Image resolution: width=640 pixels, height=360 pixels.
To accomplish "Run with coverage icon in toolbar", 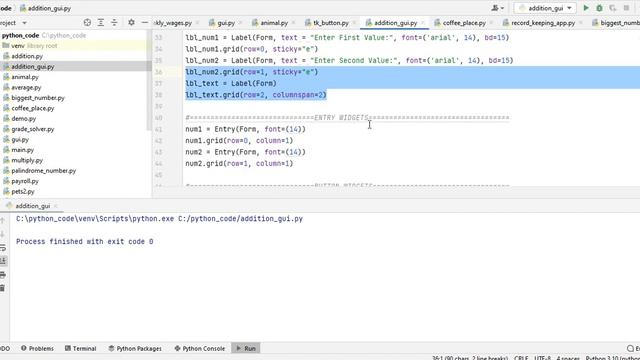I will pyautogui.click(x=613, y=8).
